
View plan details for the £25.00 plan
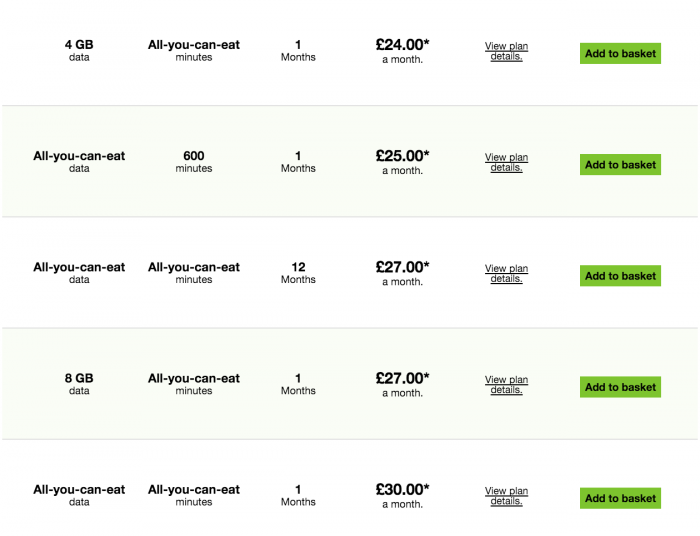click(x=506, y=162)
